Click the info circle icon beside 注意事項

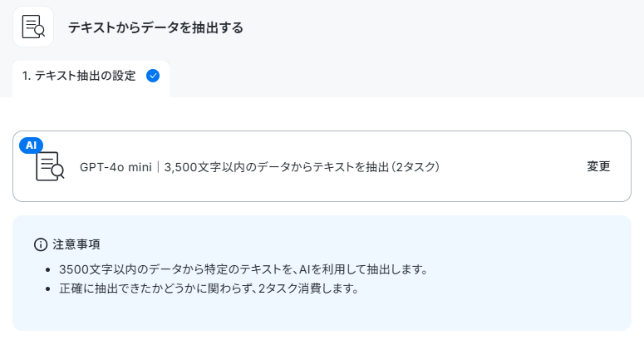point(41,244)
